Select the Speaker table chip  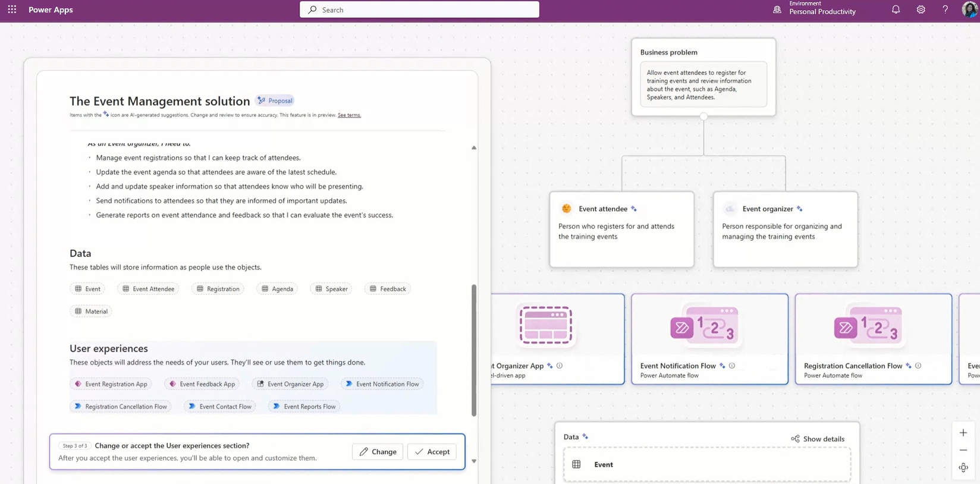click(x=331, y=289)
